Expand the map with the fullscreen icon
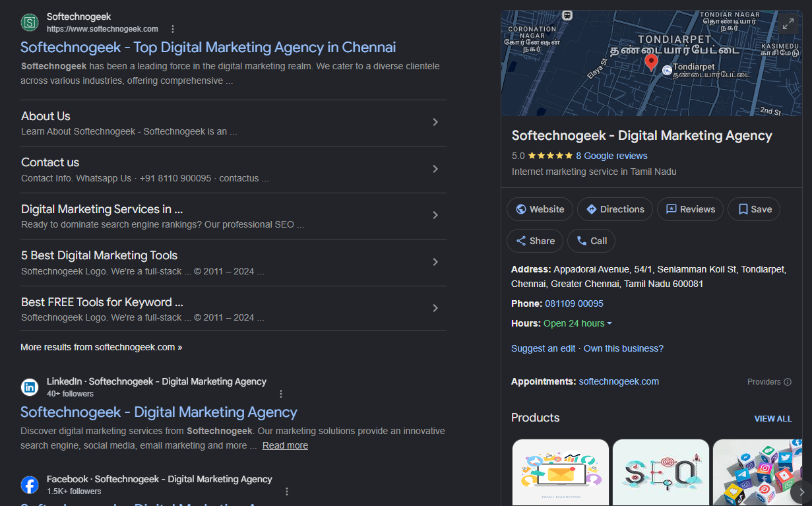The width and height of the screenshot is (812, 506). [x=788, y=24]
